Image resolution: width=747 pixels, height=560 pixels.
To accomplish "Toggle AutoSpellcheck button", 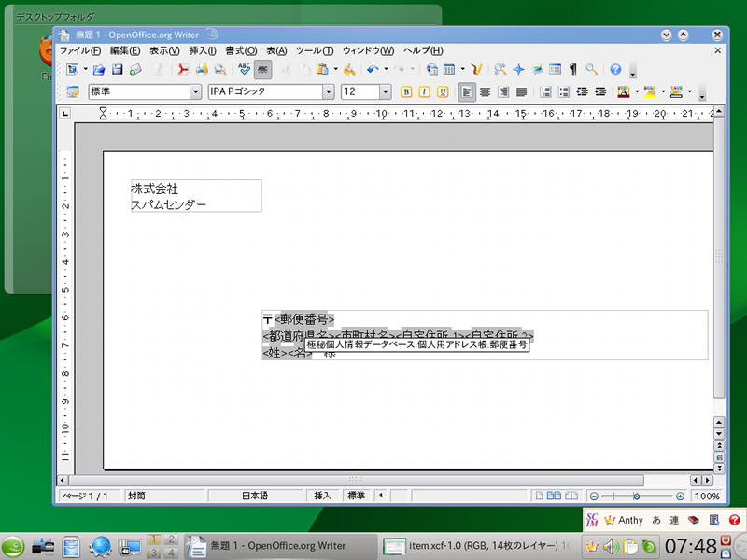I will click(x=263, y=69).
